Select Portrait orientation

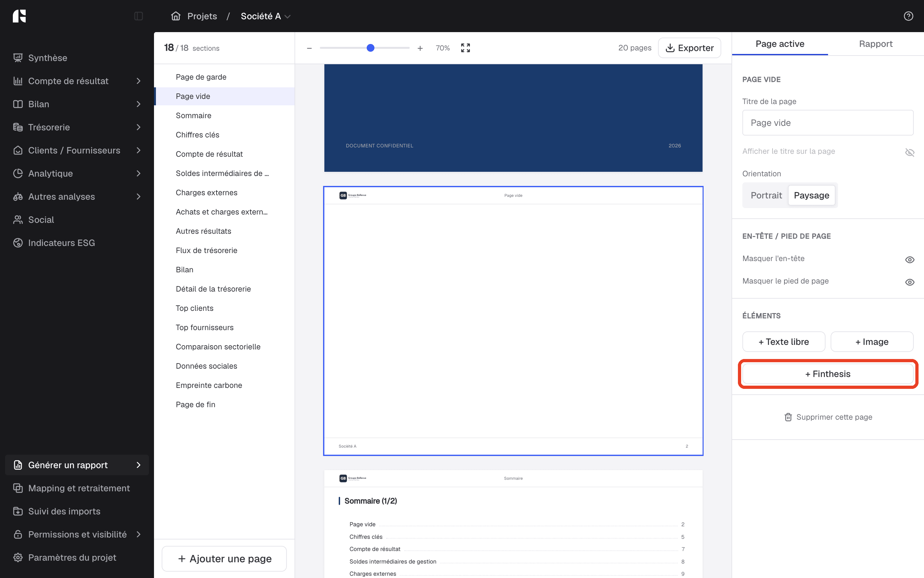pos(766,195)
